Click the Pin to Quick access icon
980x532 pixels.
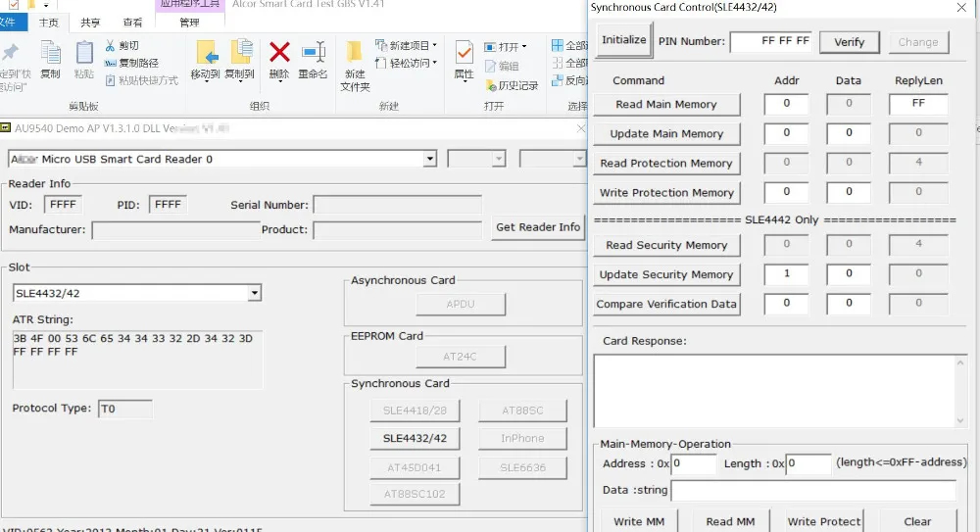coord(11,53)
